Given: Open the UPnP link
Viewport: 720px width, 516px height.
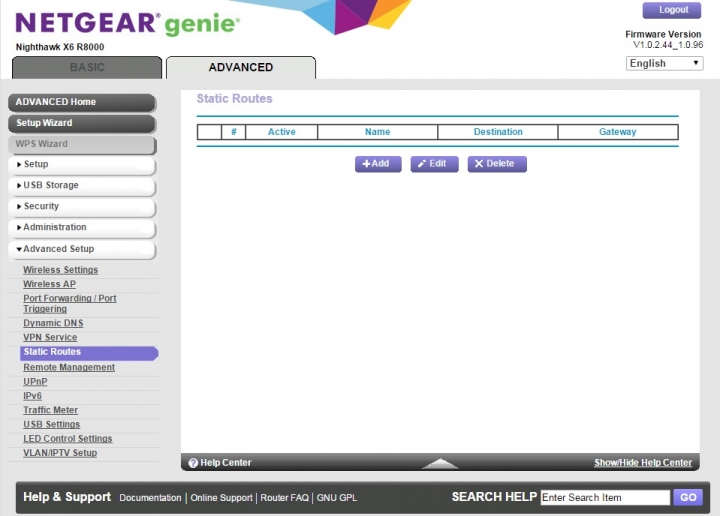Looking at the screenshot, I should (x=35, y=381).
